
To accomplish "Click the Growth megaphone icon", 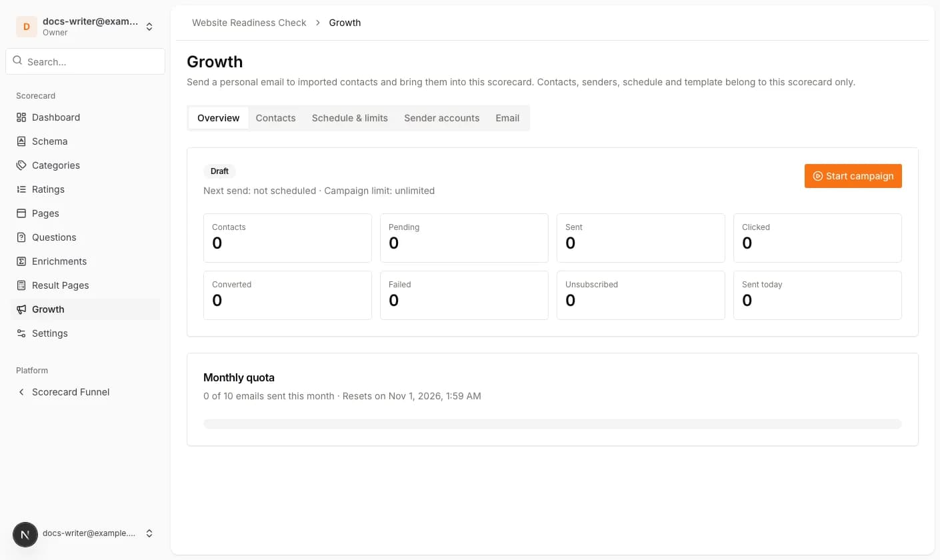I will (21, 309).
